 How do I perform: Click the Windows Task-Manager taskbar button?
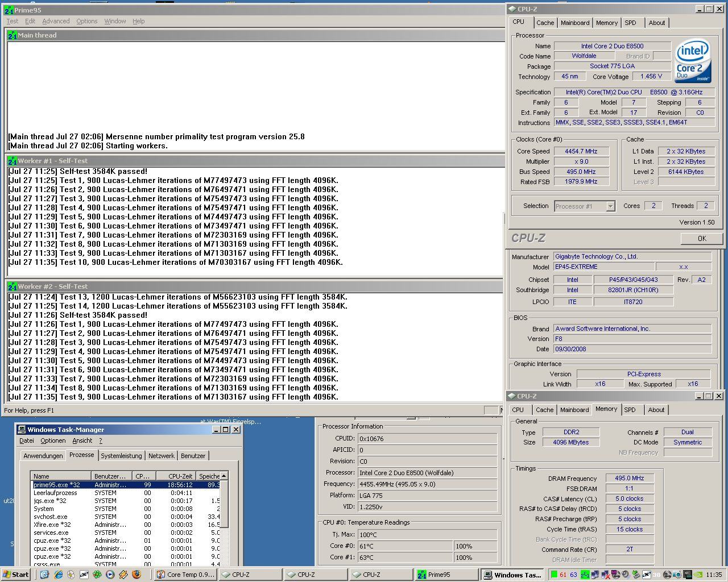[x=511, y=575]
